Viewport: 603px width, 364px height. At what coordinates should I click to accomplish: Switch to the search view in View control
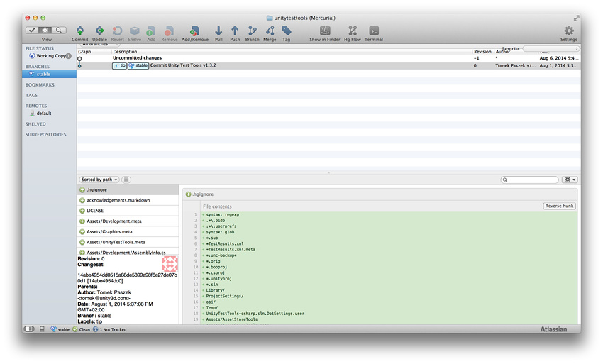click(59, 31)
